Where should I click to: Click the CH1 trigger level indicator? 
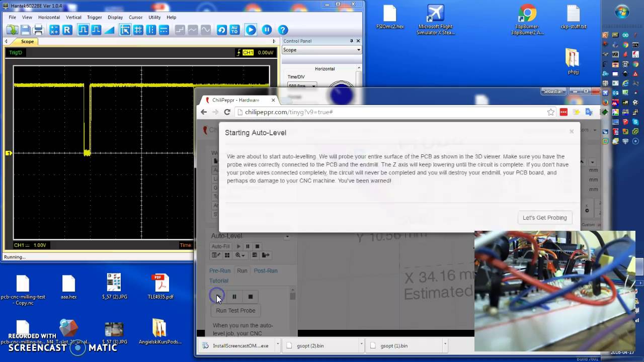click(248, 52)
